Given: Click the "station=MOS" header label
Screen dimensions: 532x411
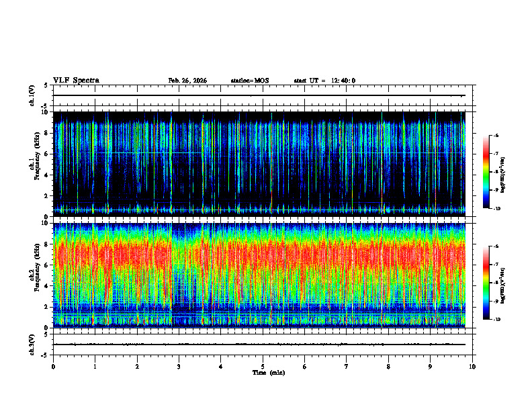Looking at the screenshot, I should pyautogui.click(x=250, y=81).
